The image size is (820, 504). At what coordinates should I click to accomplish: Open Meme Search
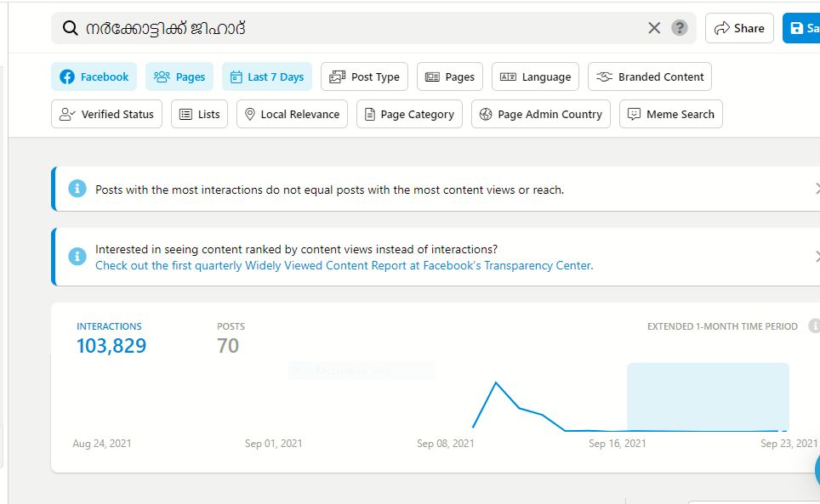(x=670, y=114)
